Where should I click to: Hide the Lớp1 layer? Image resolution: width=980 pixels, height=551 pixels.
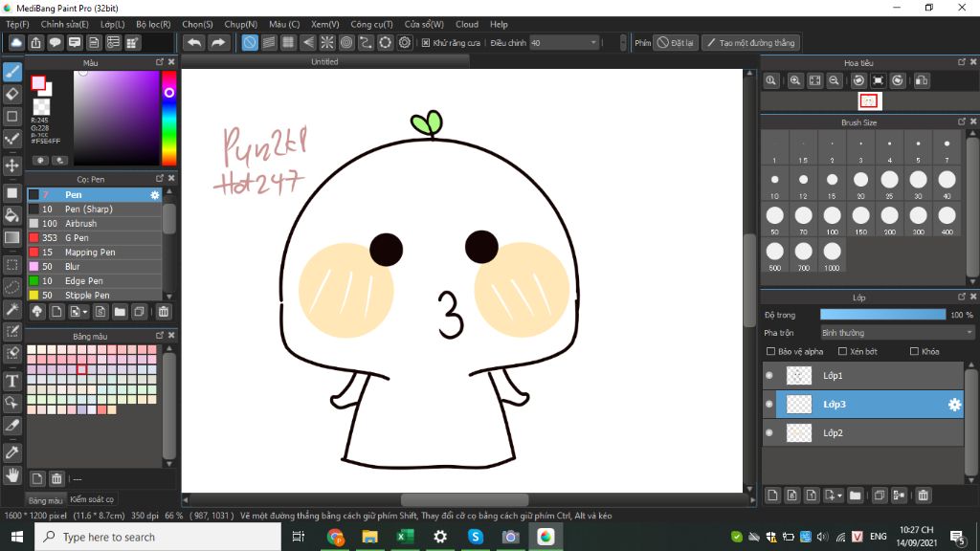[769, 375]
